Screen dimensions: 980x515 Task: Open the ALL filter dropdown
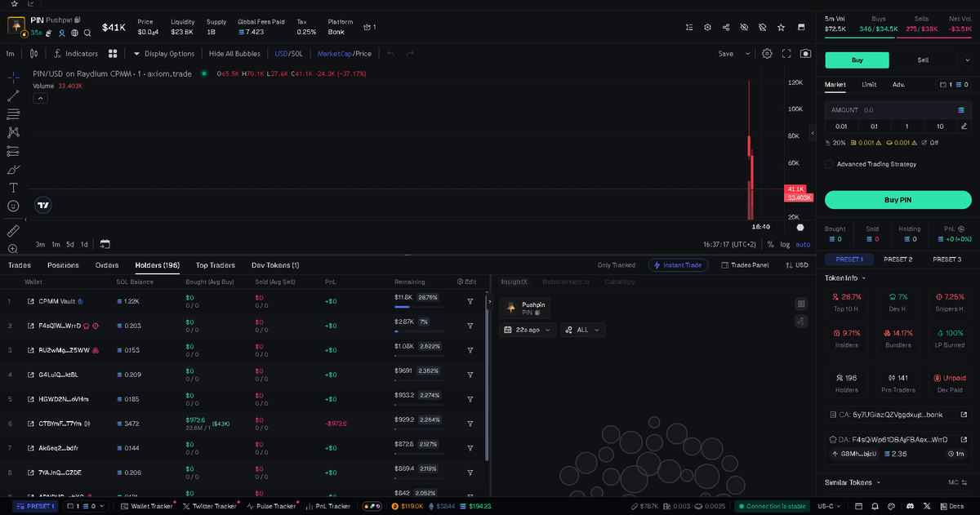click(582, 330)
